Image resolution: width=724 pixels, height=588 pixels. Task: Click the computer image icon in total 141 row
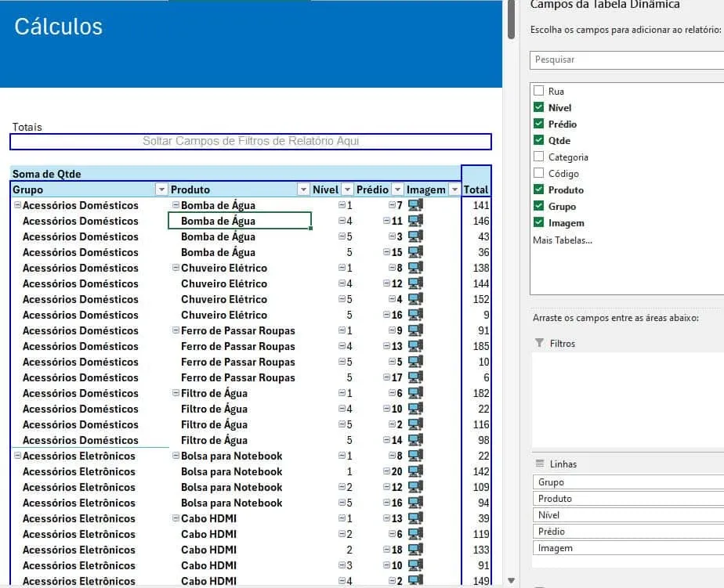click(x=415, y=205)
